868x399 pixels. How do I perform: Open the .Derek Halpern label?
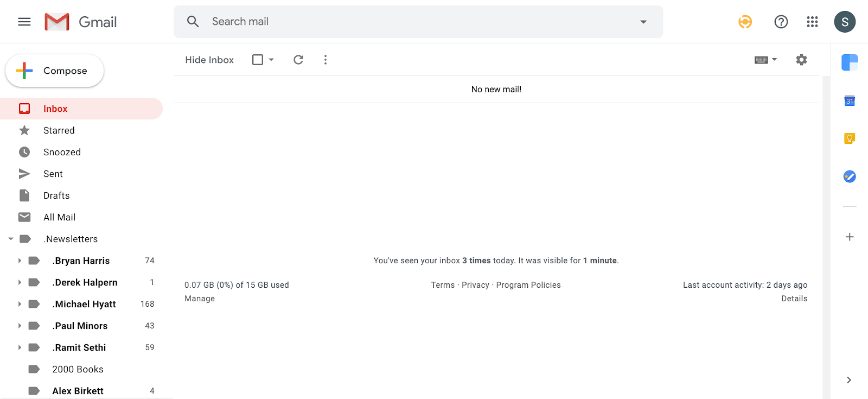click(x=85, y=282)
